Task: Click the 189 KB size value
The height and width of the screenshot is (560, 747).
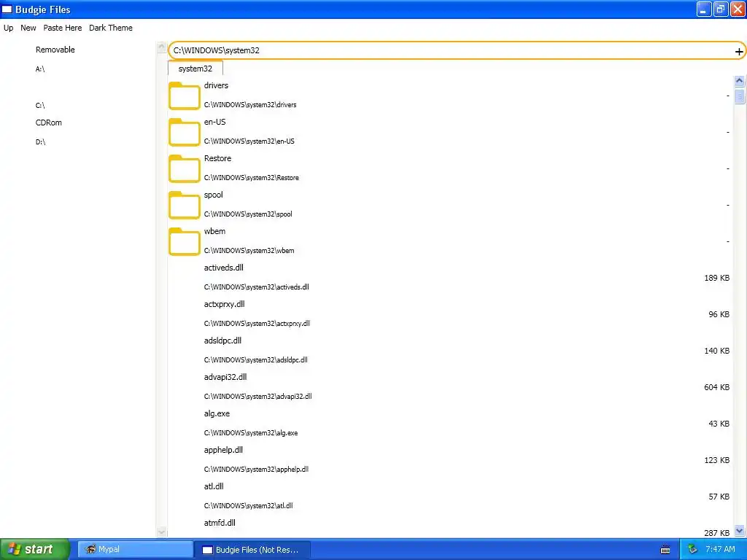Action: pos(716,278)
